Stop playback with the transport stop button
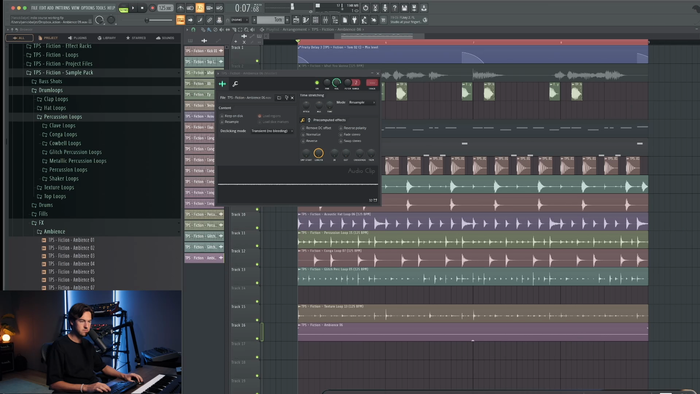The width and height of the screenshot is (700, 394). tap(142, 8)
